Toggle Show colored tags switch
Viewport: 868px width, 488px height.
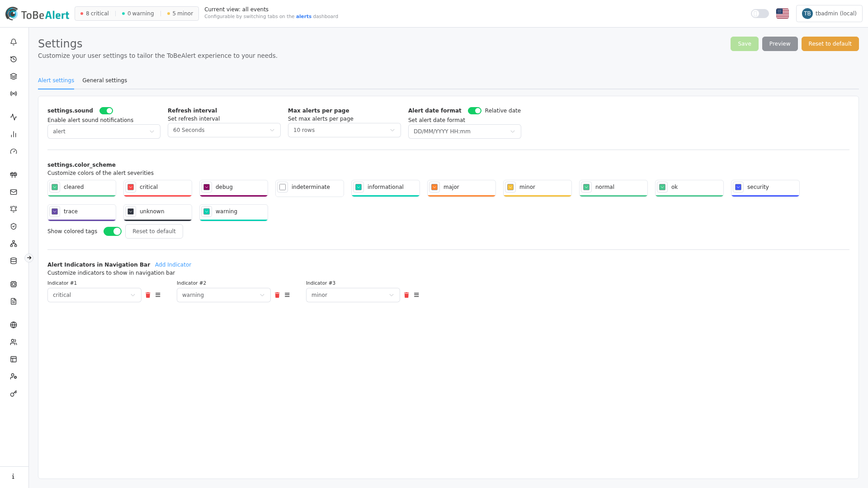(113, 231)
